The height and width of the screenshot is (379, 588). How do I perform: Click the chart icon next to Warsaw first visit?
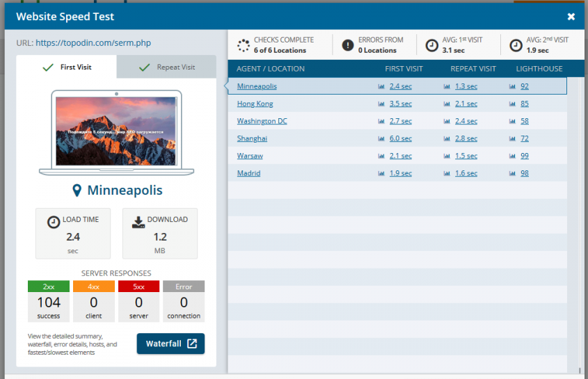(x=381, y=156)
